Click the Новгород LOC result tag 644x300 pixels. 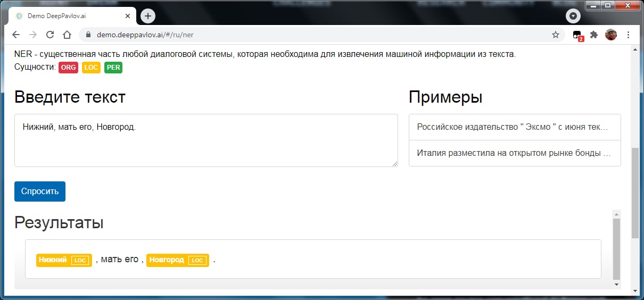pyautogui.click(x=178, y=260)
